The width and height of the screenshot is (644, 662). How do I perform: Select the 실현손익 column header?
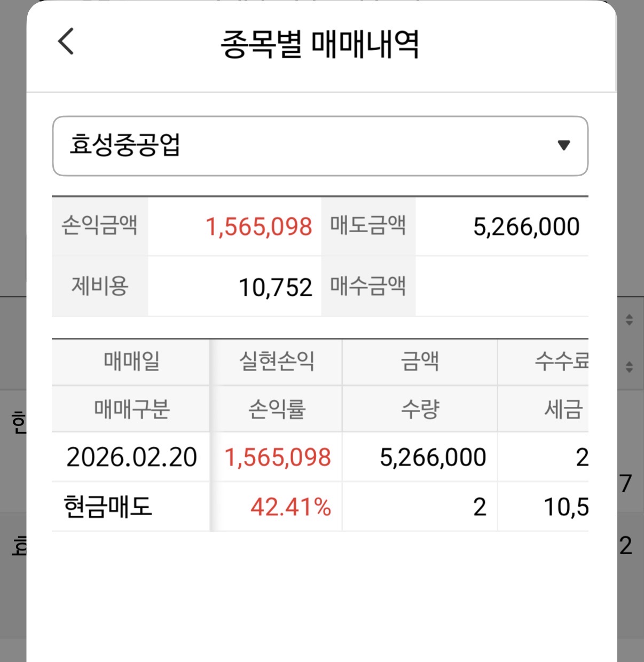tap(277, 361)
